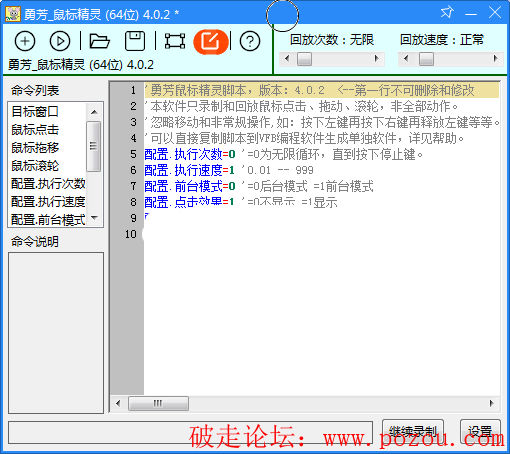Select 配置.执行次数 in command list
510x454 pixels.
coord(47,184)
